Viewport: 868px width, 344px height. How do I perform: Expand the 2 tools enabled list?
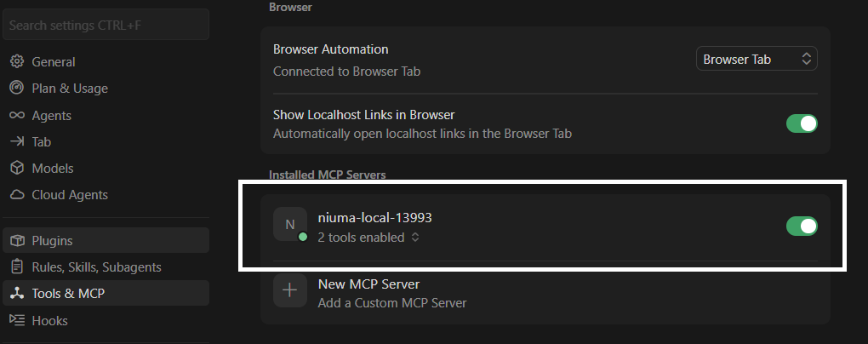point(368,237)
